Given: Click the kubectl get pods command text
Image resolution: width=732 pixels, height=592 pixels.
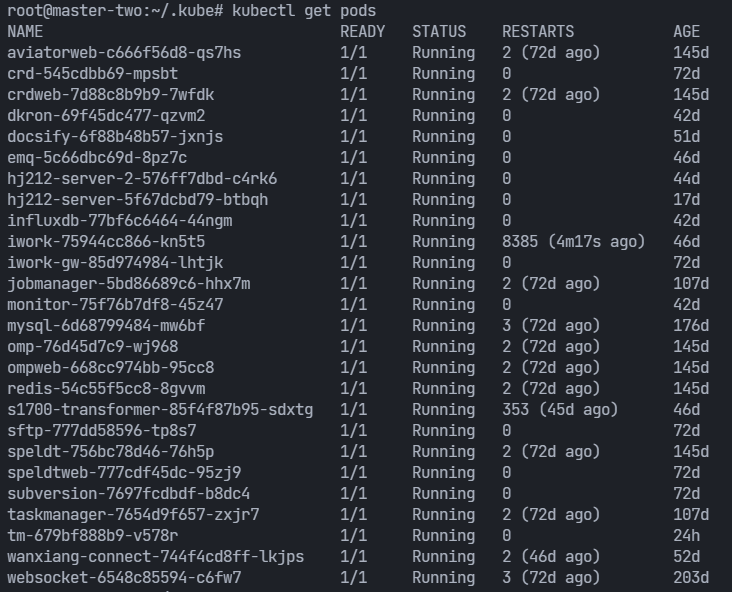Looking at the screenshot, I should click(304, 11).
